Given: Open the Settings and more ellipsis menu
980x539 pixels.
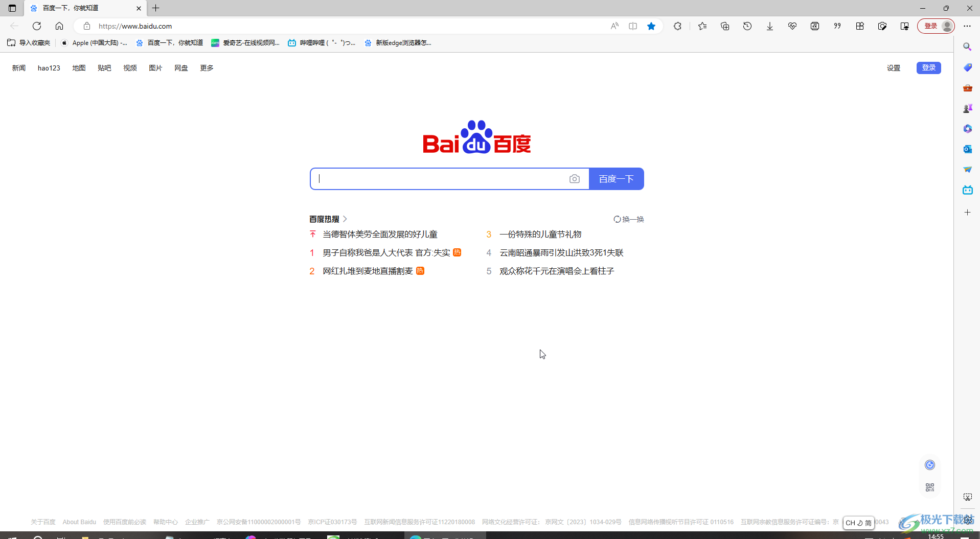Looking at the screenshot, I should (x=967, y=26).
